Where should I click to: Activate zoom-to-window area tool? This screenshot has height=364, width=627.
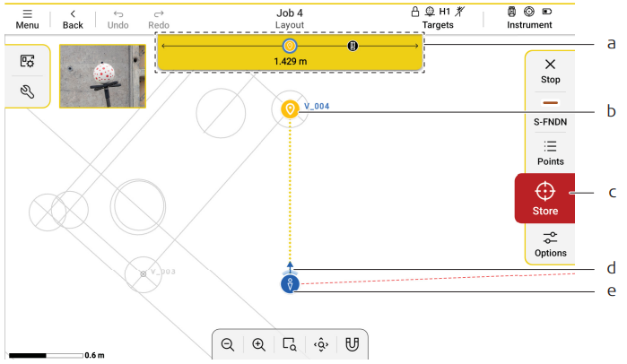[289, 344]
